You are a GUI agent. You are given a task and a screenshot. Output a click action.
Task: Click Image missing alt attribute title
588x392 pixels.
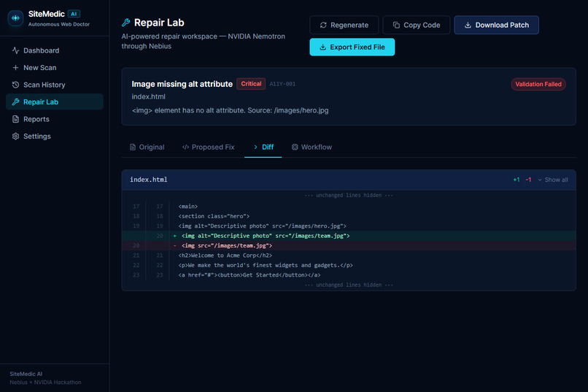182,84
